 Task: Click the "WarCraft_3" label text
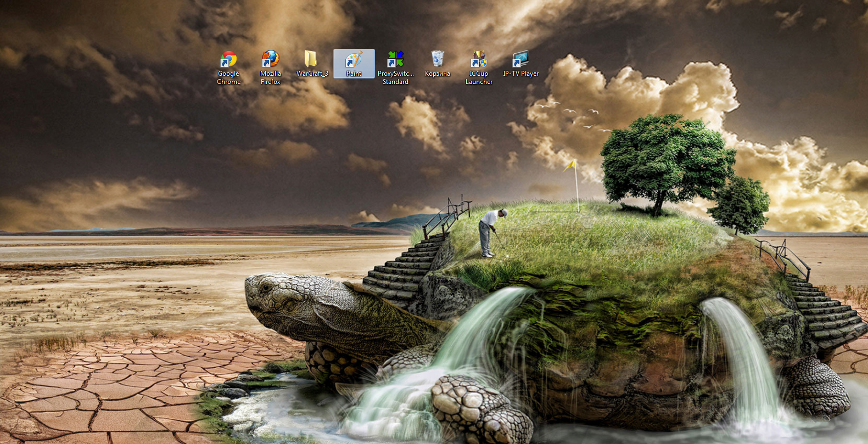[312, 74]
